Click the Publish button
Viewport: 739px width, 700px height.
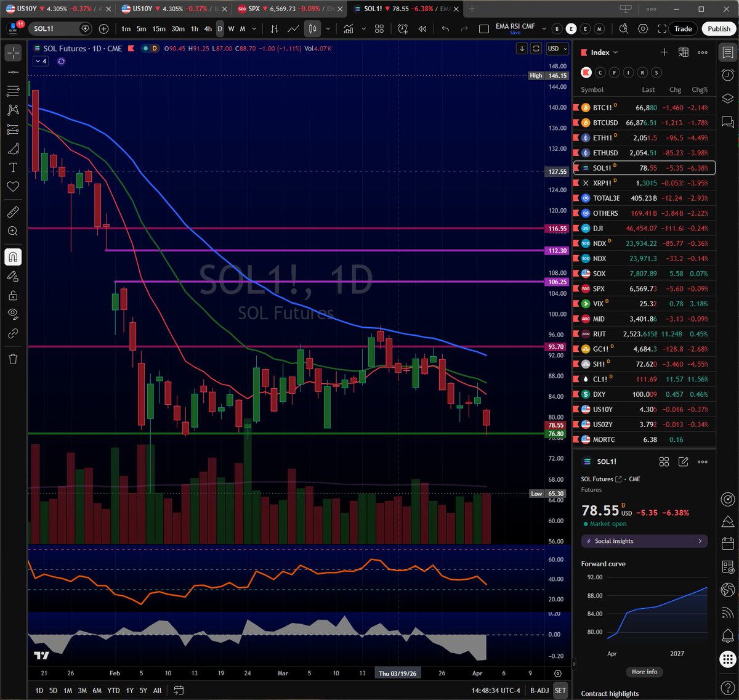click(719, 29)
